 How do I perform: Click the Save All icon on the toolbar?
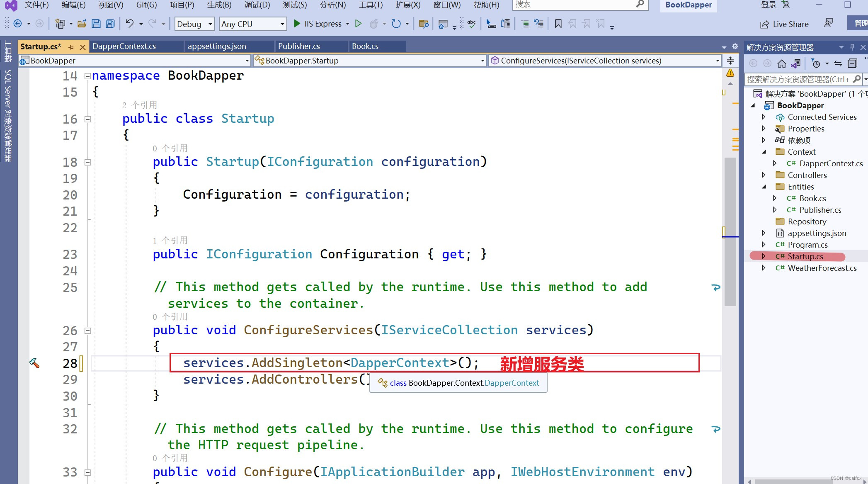[109, 24]
